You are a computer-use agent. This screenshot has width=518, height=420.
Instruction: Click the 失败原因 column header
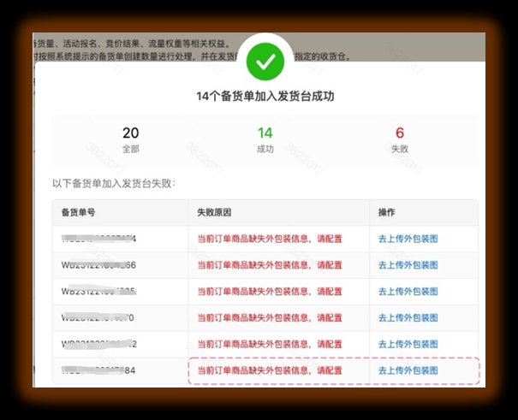pyautogui.click(x=215, y=212)
